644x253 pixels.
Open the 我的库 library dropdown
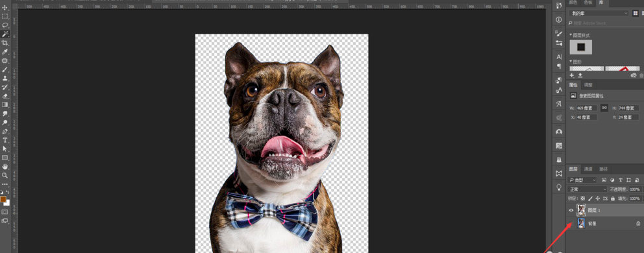pyautogui.click(x=599, y=13)
